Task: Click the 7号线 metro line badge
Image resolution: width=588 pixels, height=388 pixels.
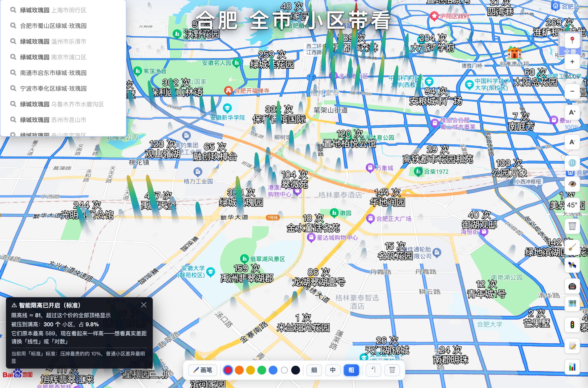Action: [x=272, y=218]
